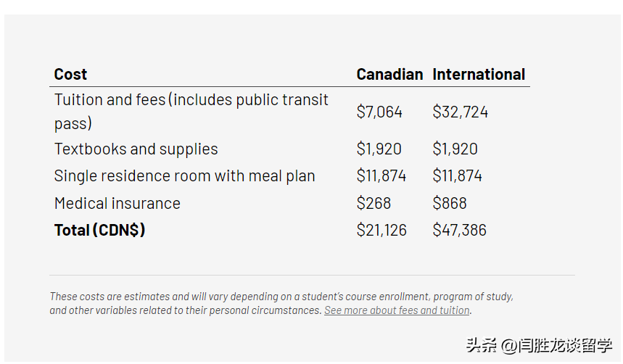The width and height of the screenshot is (623, 364).
Task: Click International residence cost $11,874
Action: tap(457, 175)
